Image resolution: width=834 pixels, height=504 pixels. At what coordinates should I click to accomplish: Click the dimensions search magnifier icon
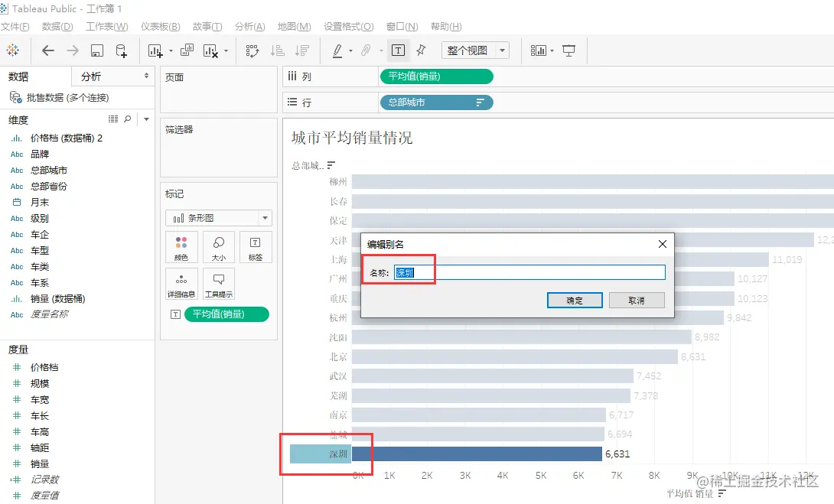(128, 119)
